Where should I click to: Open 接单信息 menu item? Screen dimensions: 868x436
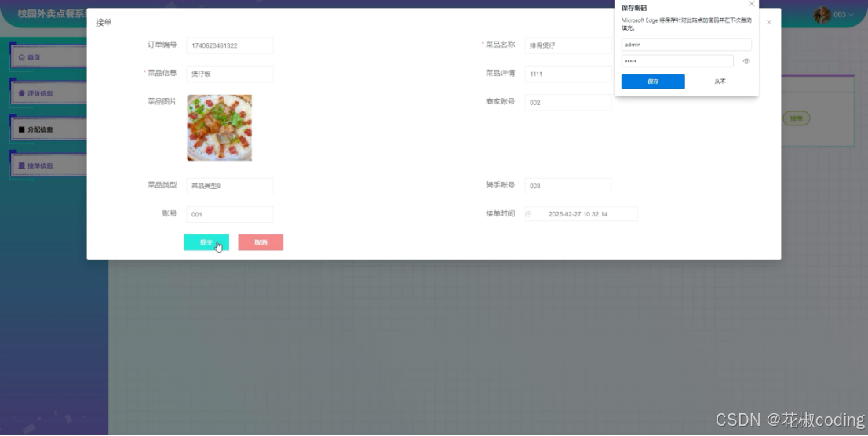tap(49, 165)
